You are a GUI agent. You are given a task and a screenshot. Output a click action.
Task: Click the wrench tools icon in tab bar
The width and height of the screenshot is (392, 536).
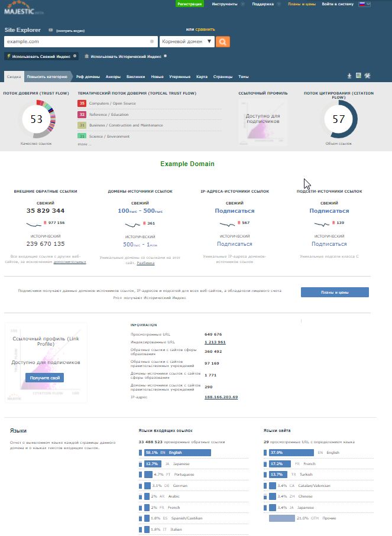367,76
